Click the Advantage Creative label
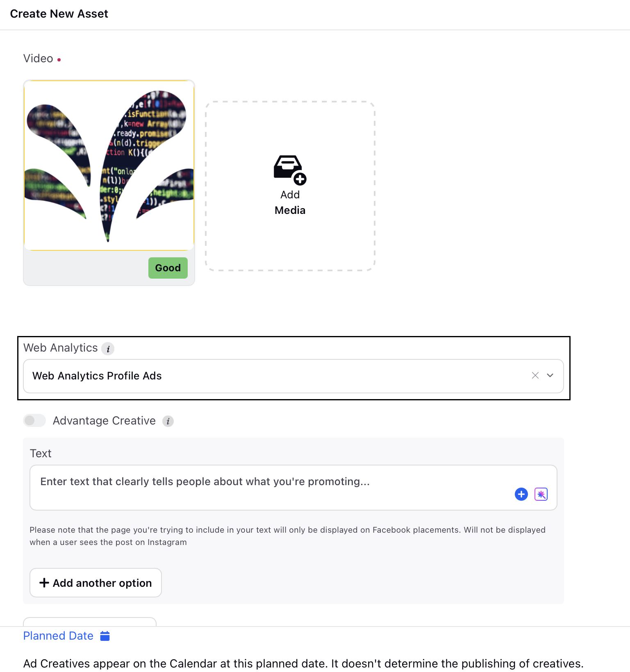Viewport: 630px width, 672px height. pyautogui.click(x=104, y=421)
